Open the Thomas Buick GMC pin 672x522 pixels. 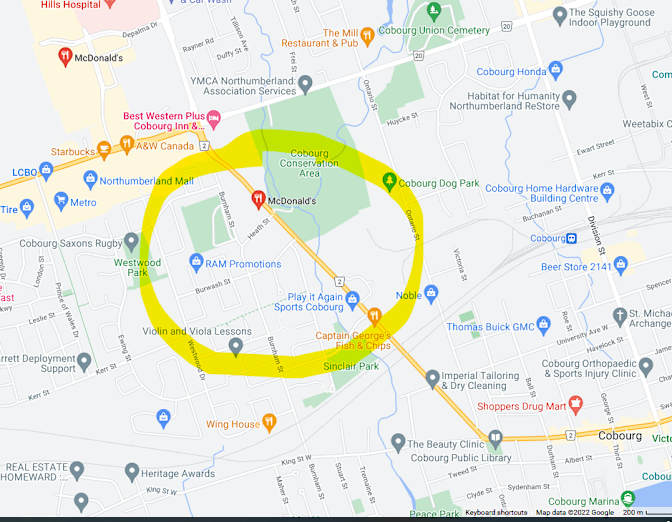(543, 325)
